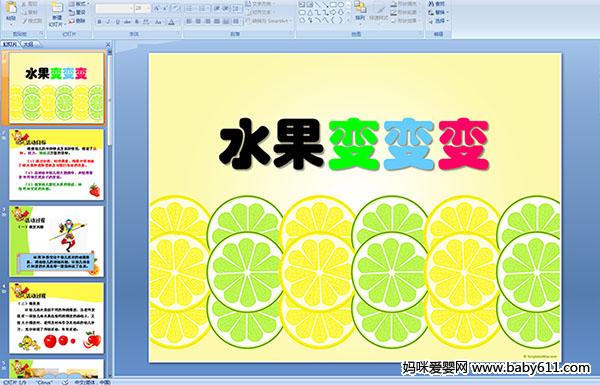This screenshot has width=600, height=385.
Task: Close the slides pane with the X
Action: tap(108, 45)
